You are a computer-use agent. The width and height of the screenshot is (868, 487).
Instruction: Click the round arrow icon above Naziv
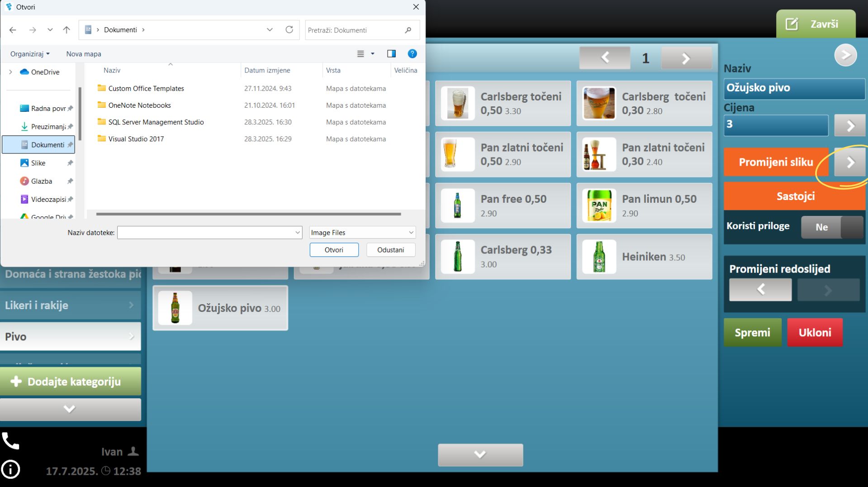(845, 55)
